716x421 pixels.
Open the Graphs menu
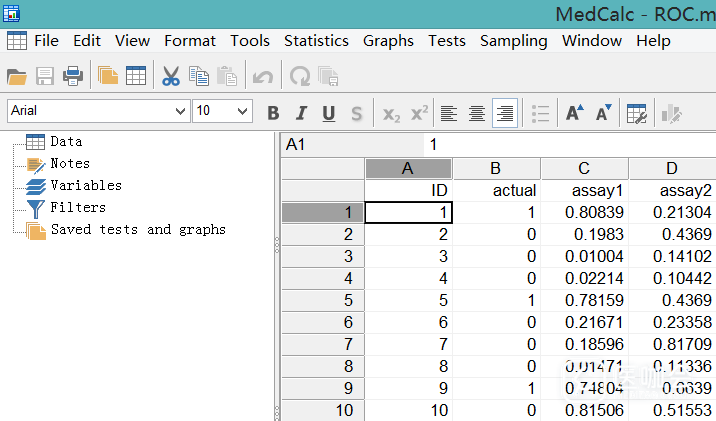(388, 41)
